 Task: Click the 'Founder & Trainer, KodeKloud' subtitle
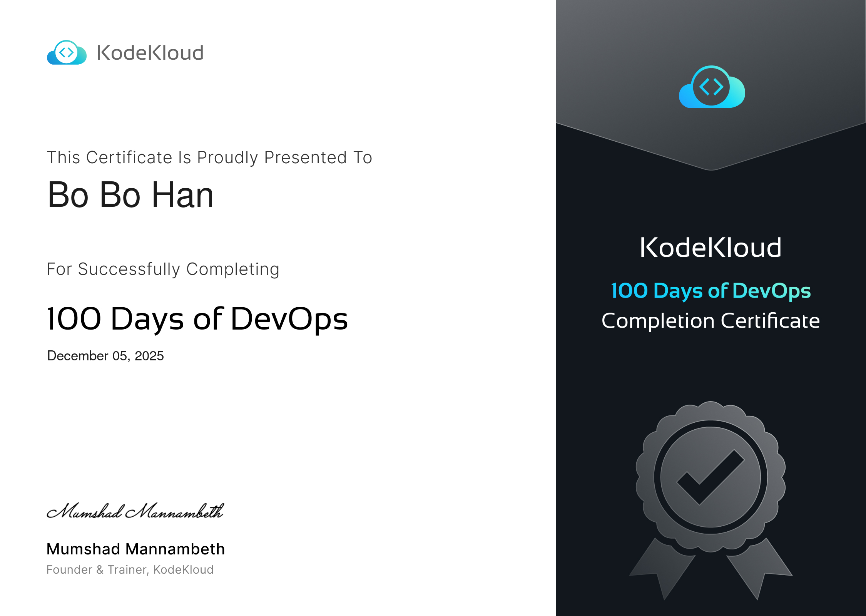coord(130,570)
